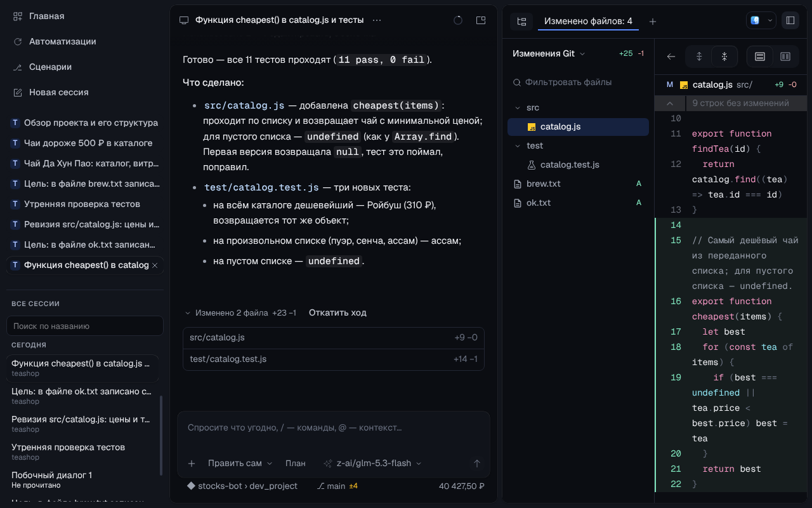
Task: Click the loading spinner icon in chat header
Action: 458,20
